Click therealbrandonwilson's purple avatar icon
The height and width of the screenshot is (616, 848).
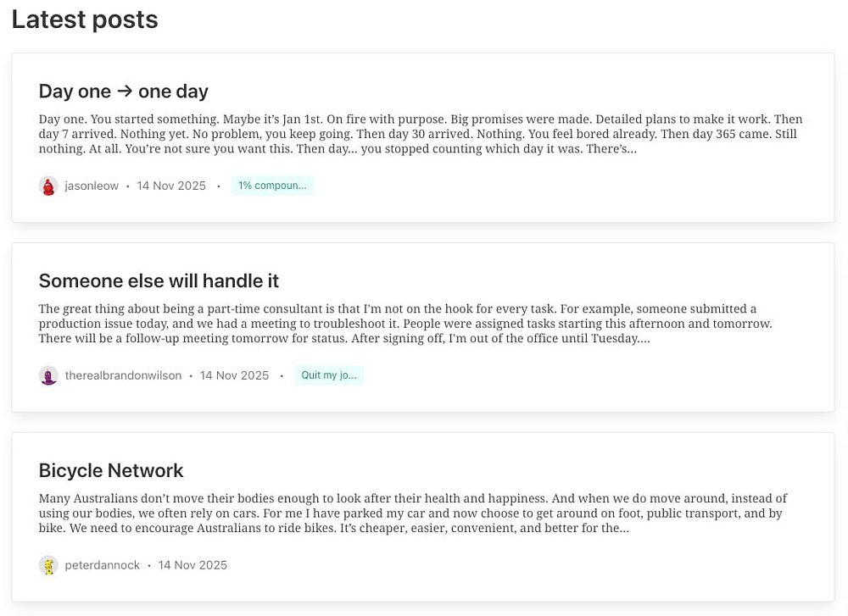click(x=48, y=375)
